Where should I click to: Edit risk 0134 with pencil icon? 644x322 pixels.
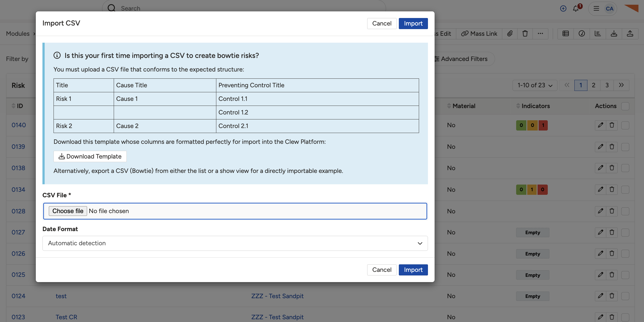click(600, 190)
